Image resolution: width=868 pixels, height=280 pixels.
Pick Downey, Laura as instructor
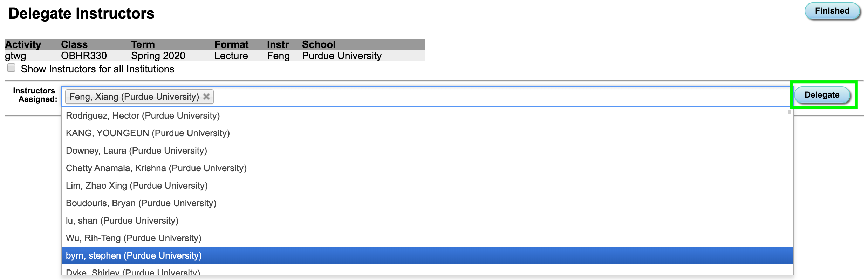pos(136,150)
